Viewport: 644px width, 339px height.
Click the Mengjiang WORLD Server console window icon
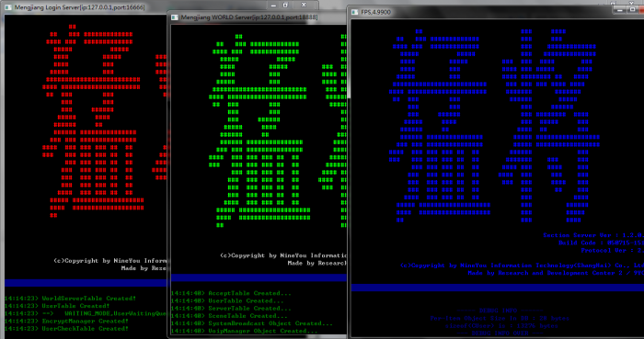pyautogui.click(x=175, y=17)
